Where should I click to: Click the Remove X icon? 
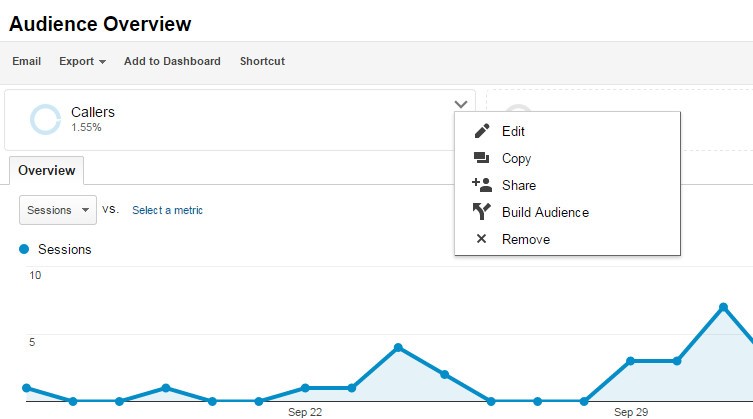[481, 238]
